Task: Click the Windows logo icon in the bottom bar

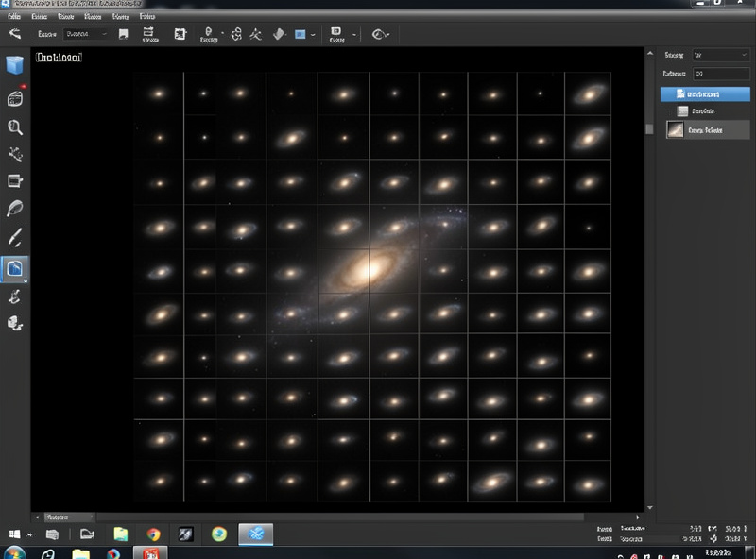Action: [x=14, y=534]
